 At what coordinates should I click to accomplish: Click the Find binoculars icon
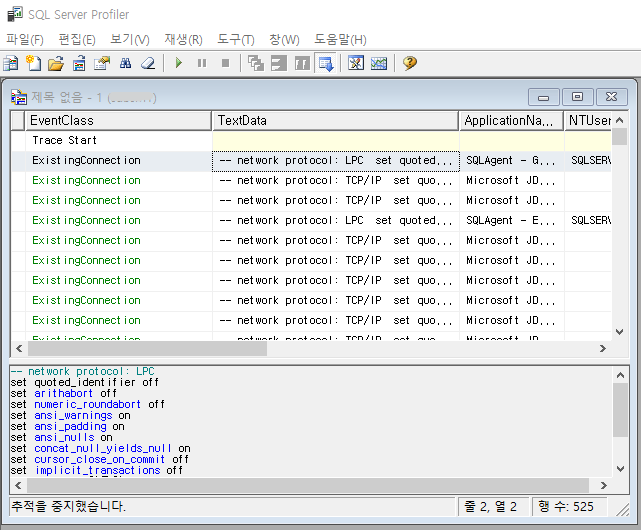click(125, 63)
